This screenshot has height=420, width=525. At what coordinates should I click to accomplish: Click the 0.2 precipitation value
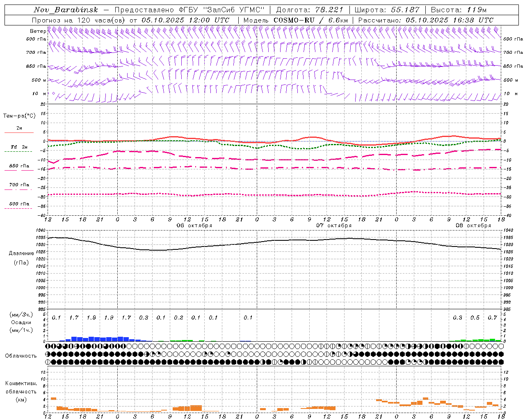(178, 317)
